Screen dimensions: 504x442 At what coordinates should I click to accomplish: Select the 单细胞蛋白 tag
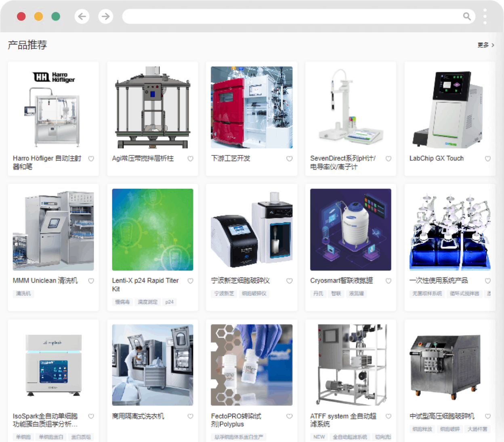click(x=51, y=437)
